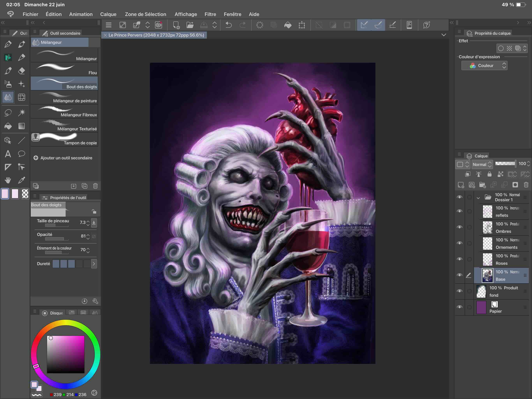Select the Text tool

[8, 154]
